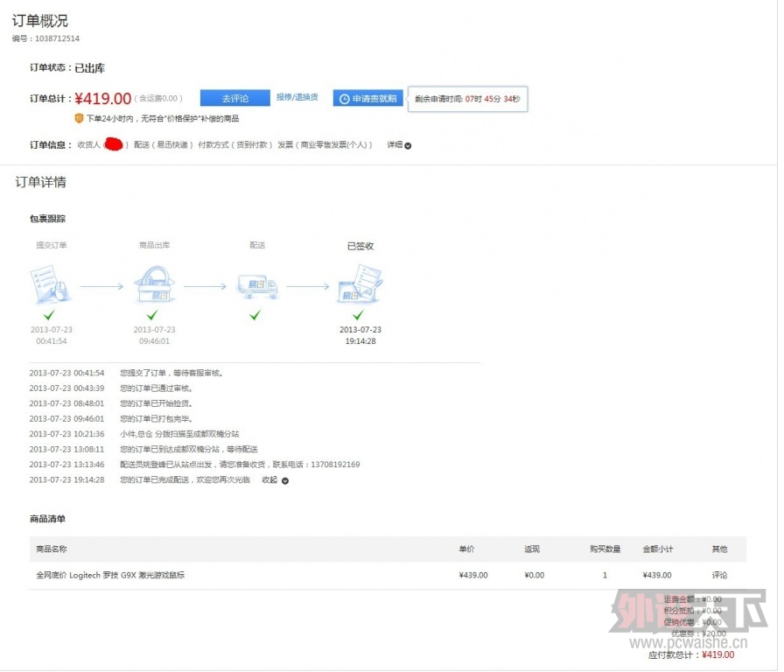Click the 付款方式（货到付款）text

(235, 145)
